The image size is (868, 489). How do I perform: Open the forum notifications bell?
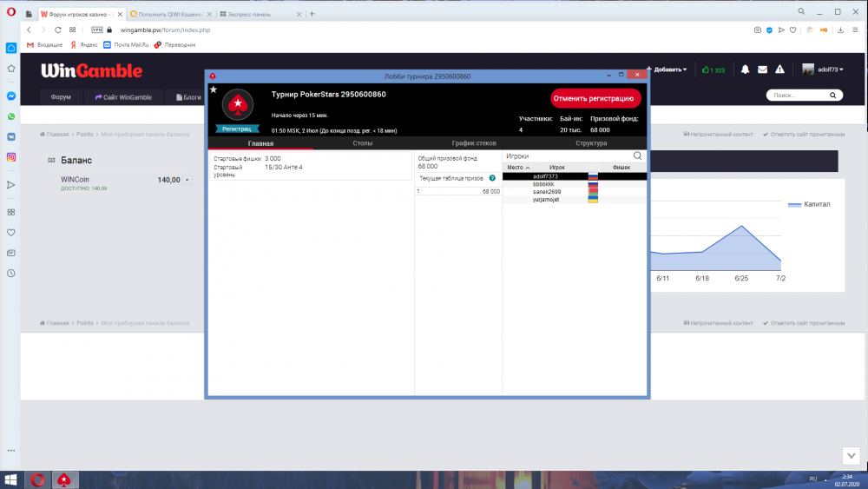point(745,69)
